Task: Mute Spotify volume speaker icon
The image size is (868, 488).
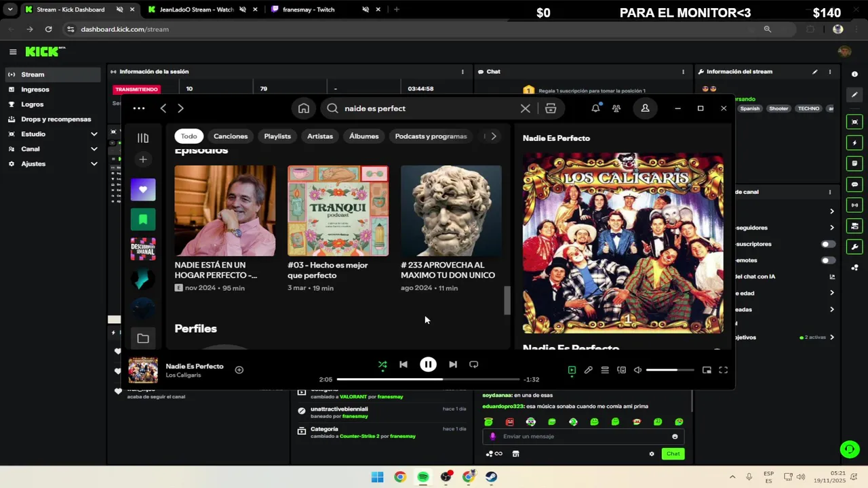Action: point(637,370)
